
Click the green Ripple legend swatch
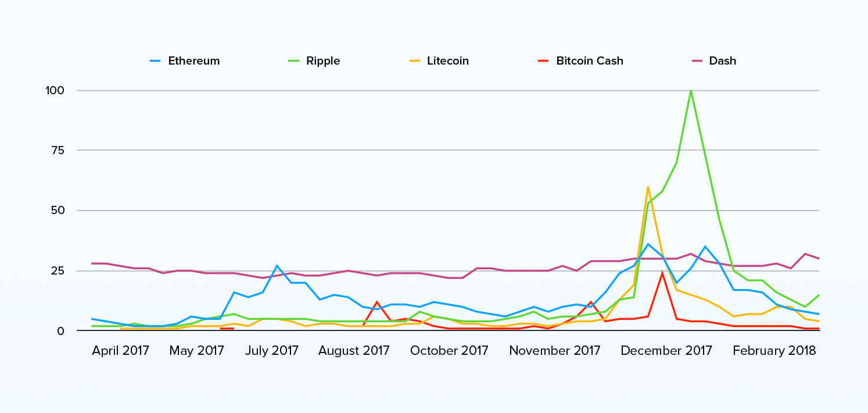point(293,60)
